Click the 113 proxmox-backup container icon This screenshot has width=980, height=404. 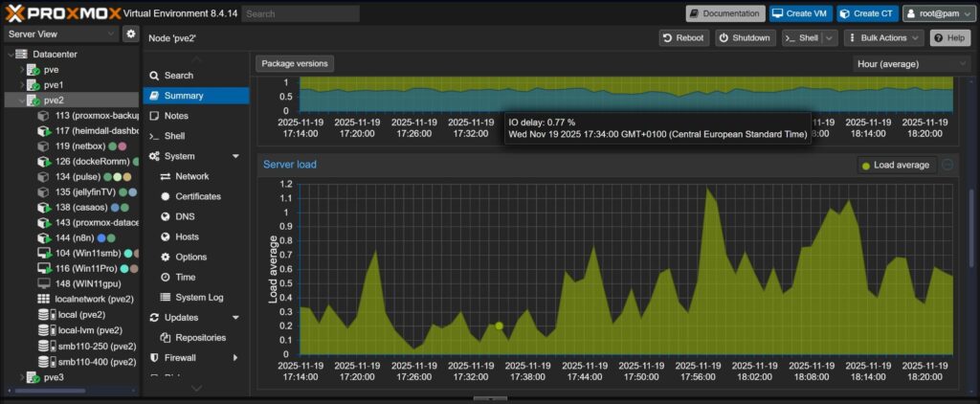click(44, 116)
